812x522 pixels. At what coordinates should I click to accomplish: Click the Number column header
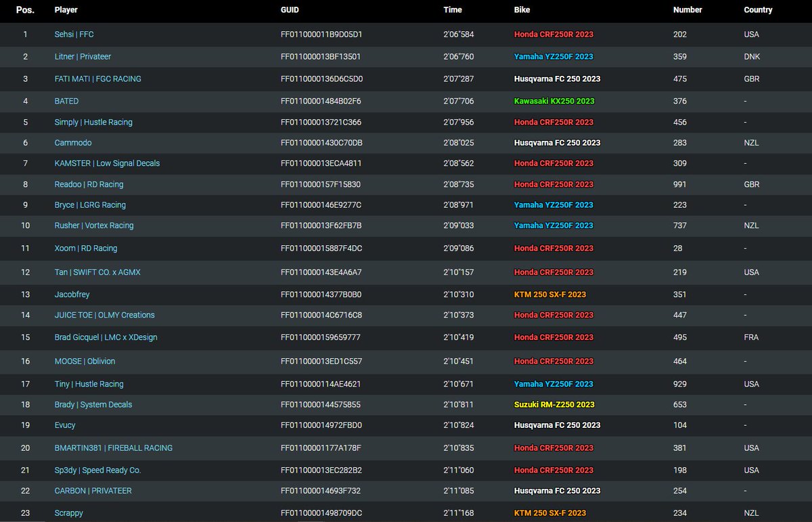[687, 10]
